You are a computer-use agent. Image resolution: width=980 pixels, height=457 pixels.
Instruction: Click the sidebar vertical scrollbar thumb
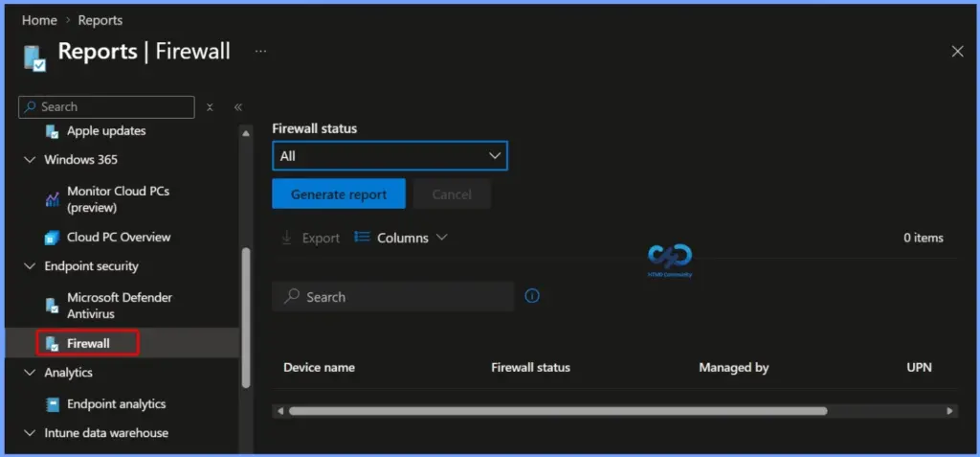click(x=246, y=318)
